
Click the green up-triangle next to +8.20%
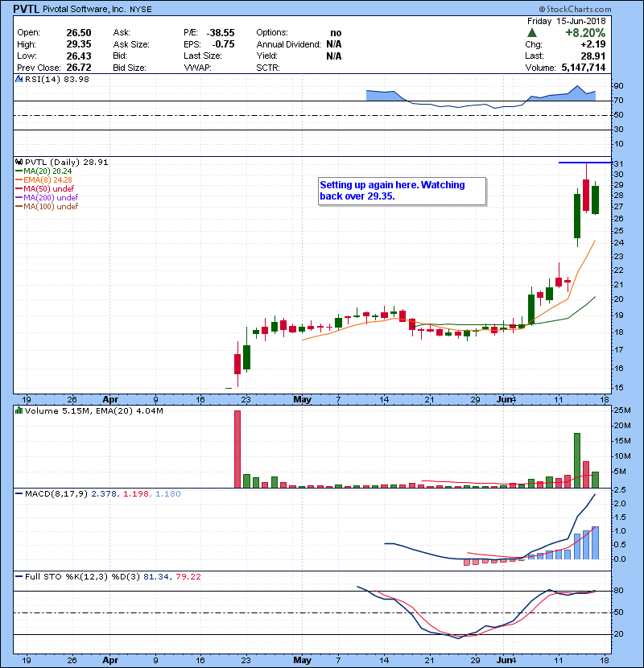click(531, 33)
